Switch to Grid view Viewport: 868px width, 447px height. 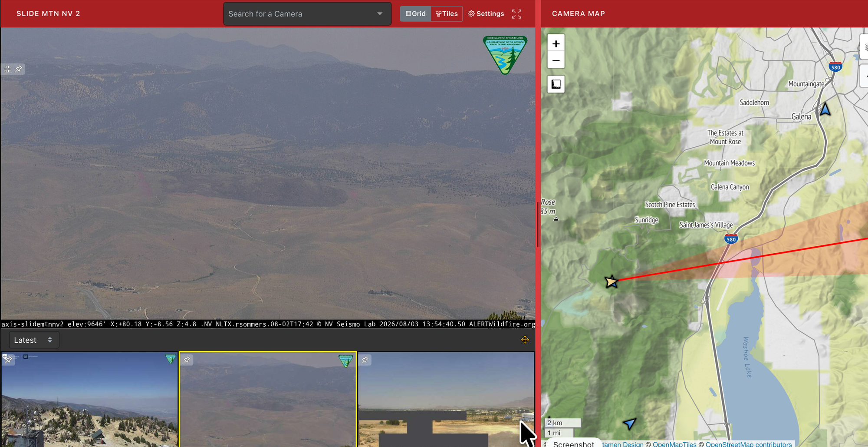point(416,14)
